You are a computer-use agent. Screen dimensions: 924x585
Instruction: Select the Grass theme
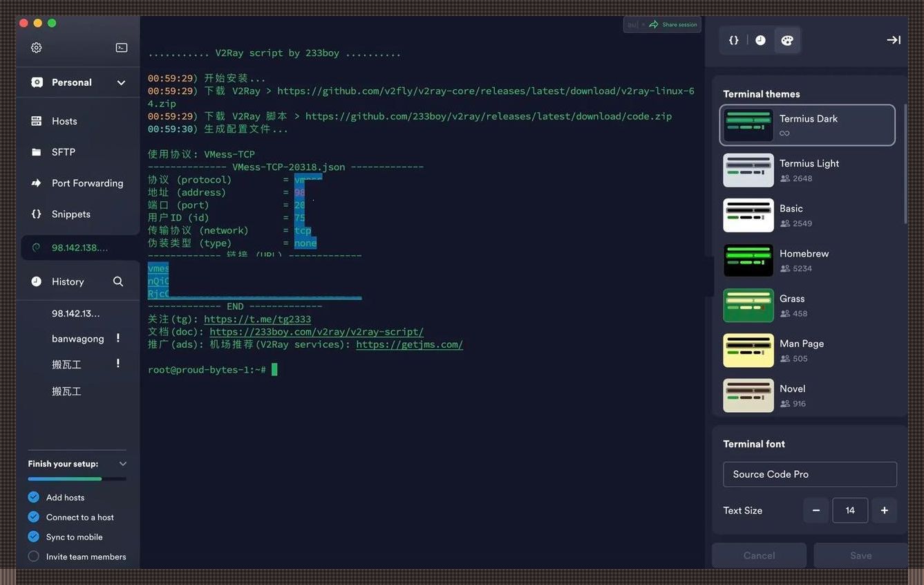click(x=807, y=305)
